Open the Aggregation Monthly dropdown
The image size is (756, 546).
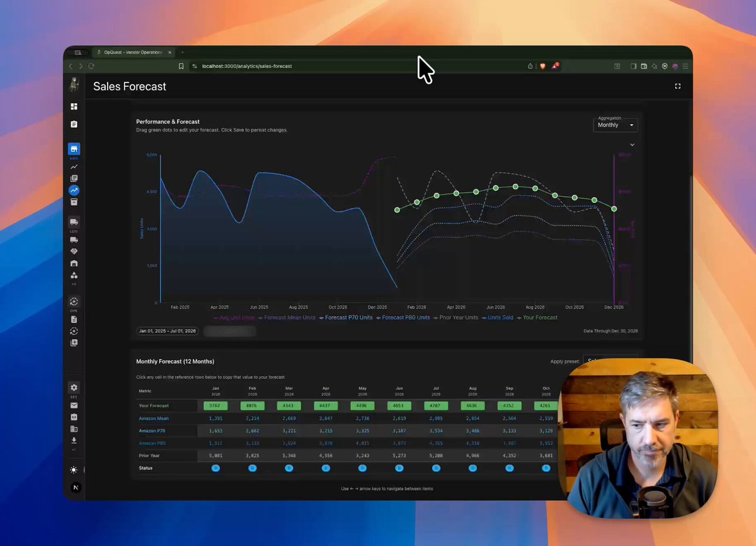(616, 125)
